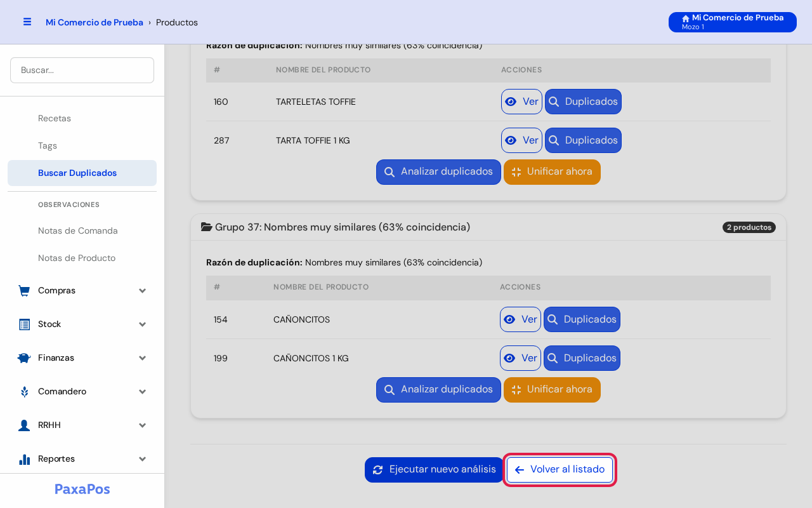Find duplicates for TARTELETAS TOFFIE

click(x=583, y=102)
